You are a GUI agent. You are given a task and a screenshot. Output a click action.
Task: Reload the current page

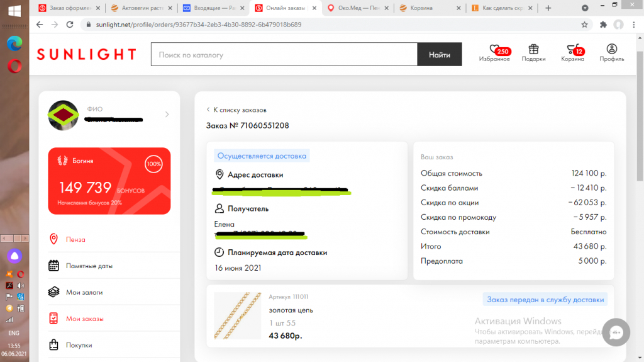coord(70,25)
